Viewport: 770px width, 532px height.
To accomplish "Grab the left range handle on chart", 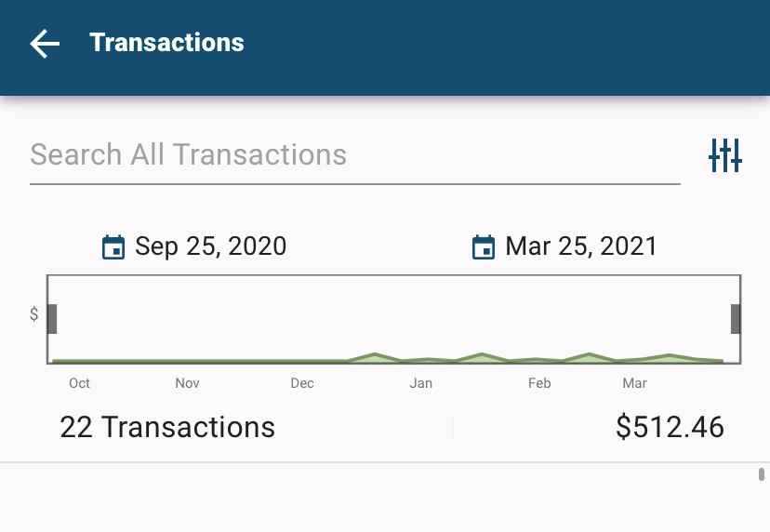I will coord(52,319).
